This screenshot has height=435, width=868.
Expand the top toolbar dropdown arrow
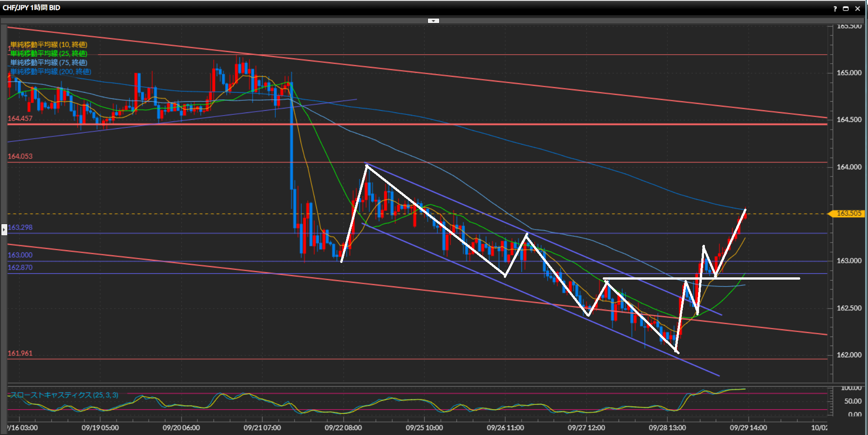click(x=433, y=21)
